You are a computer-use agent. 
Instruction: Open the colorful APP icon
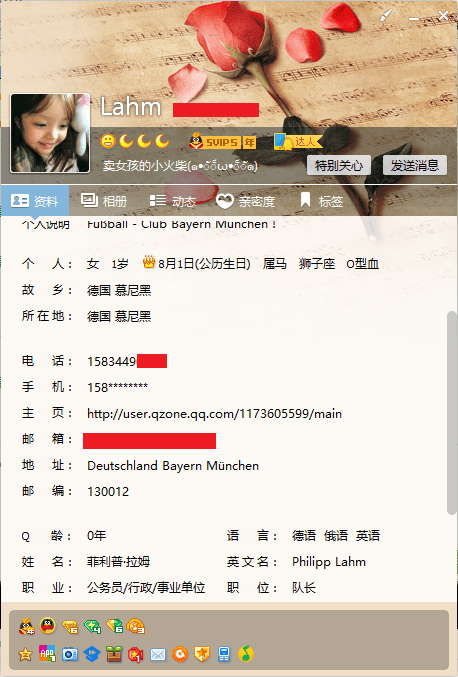point(47,654)
